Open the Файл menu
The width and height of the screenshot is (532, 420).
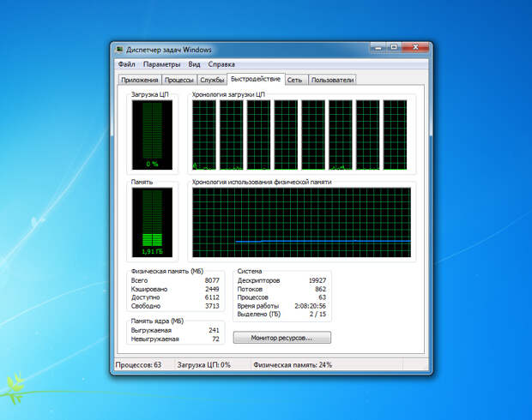[x=126, y=64]
